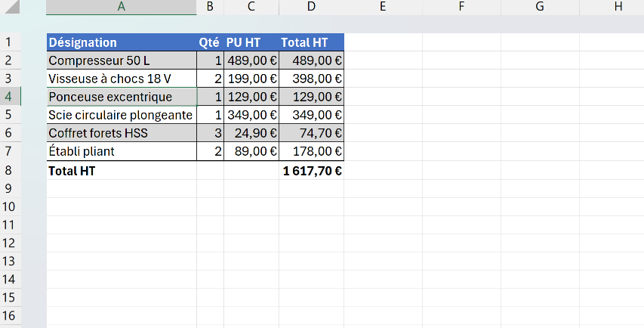Select row 9 header
Viewport: 644px width, 328px height.
pyautogui.click(x=11, y=188)
